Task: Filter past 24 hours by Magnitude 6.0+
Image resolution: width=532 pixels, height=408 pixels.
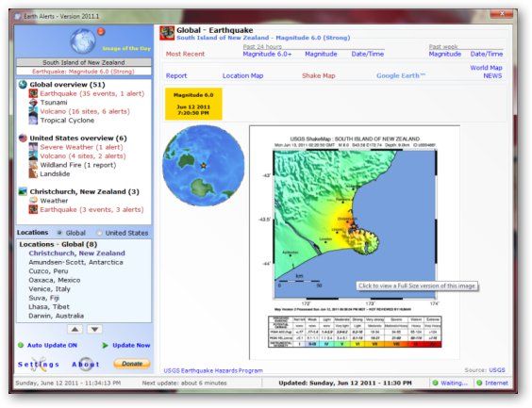Action: click(267, 54)
